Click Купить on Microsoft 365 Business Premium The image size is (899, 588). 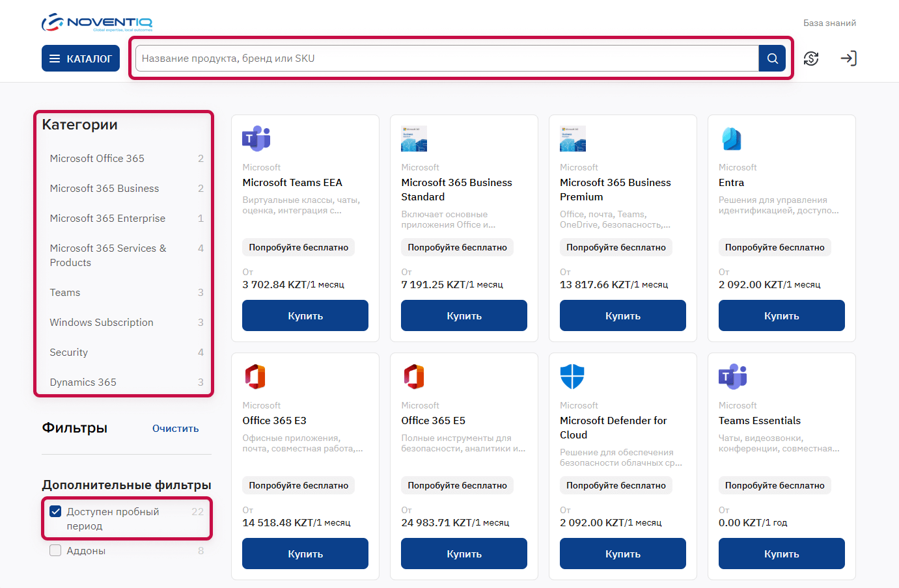pos(622,315)
